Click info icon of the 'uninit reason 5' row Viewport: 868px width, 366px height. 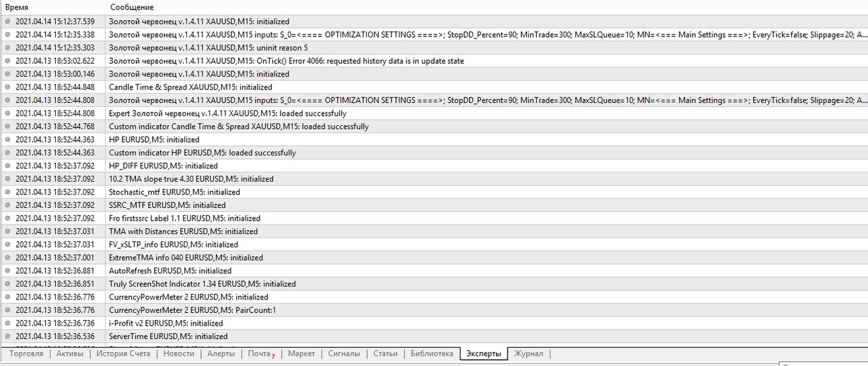7,48
